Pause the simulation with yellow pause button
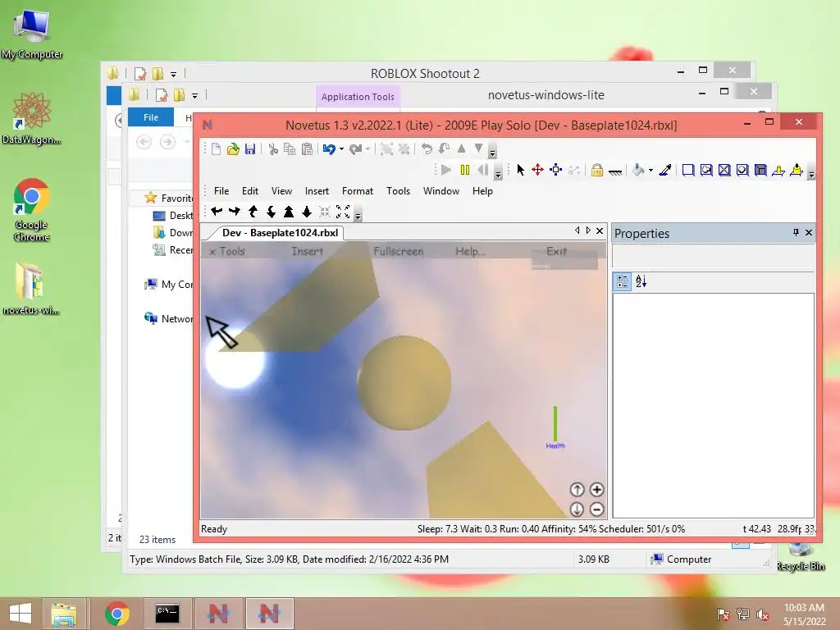 (465, 171)
